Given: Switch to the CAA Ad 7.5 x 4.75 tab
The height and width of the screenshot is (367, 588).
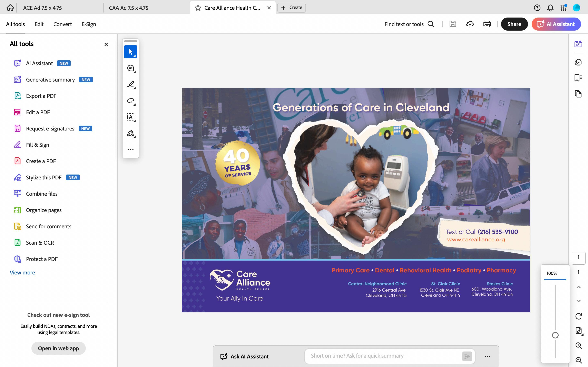Looking at the screenshot, I should pyautogui.click(x=129, y=8).
